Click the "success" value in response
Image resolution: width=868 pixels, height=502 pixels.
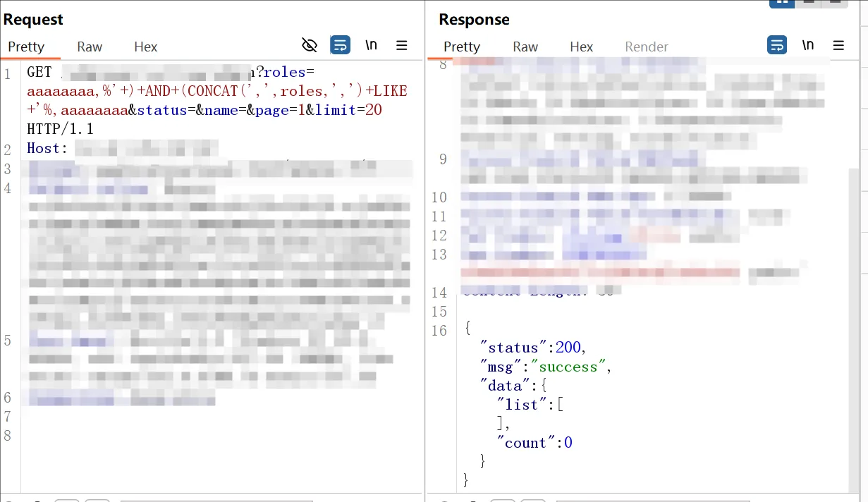coord(568,367)
